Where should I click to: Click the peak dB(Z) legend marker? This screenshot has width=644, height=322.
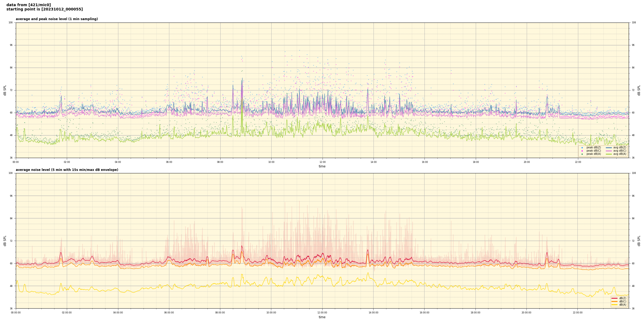(582, 148)
